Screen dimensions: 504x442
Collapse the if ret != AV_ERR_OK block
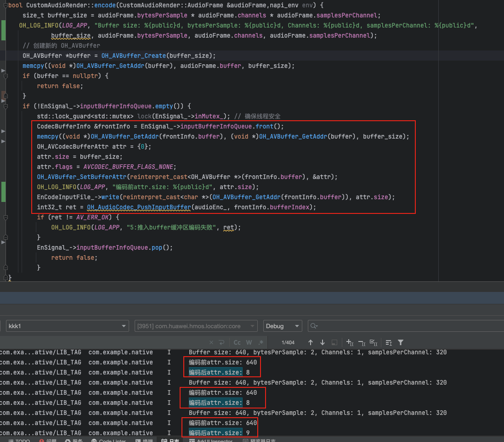(6, 218)
